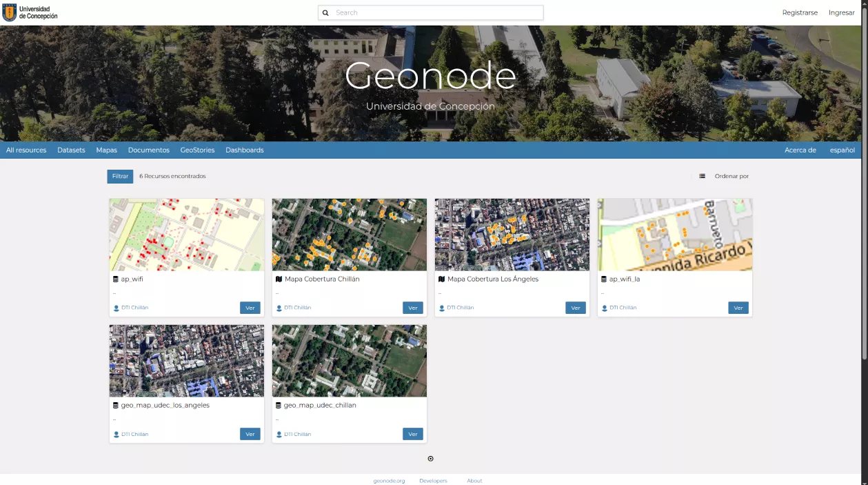This screenshot has width=868, height=485.
Task: Click the circular page indicator below cards
Action: (x=431, y=459)
